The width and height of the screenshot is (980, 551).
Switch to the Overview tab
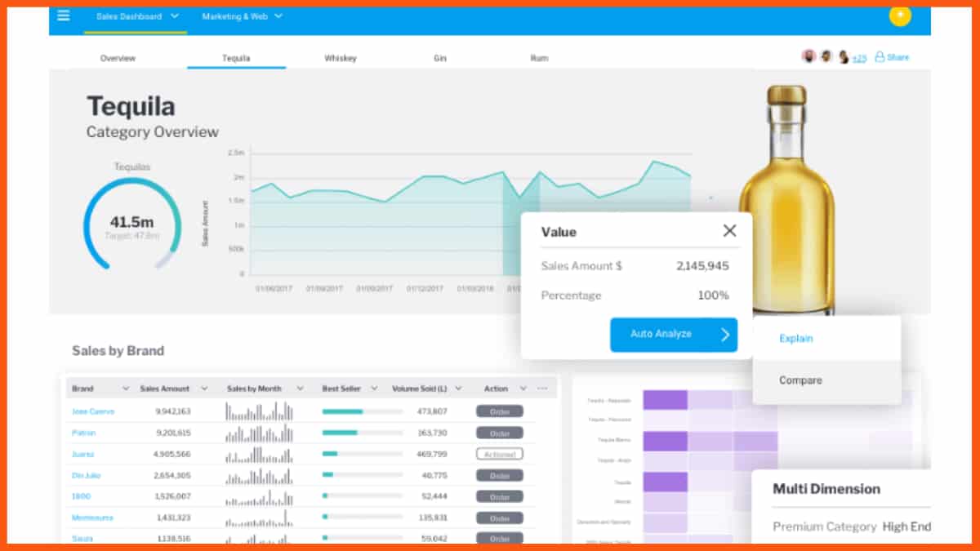118,58
